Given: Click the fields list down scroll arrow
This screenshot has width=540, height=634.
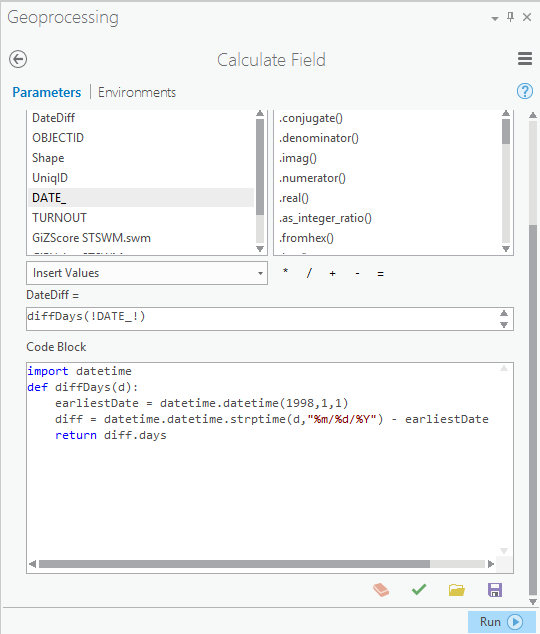Looking at the screenshot, I should (260, 249).
